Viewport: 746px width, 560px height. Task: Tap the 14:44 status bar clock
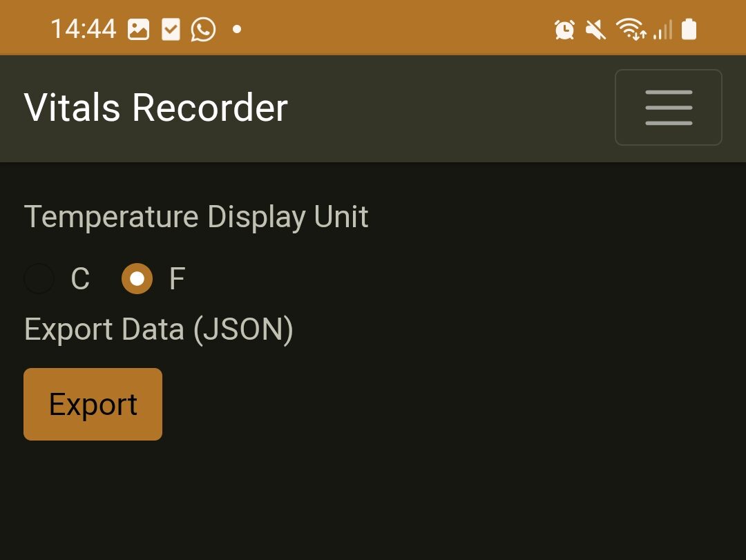point(84,30)
